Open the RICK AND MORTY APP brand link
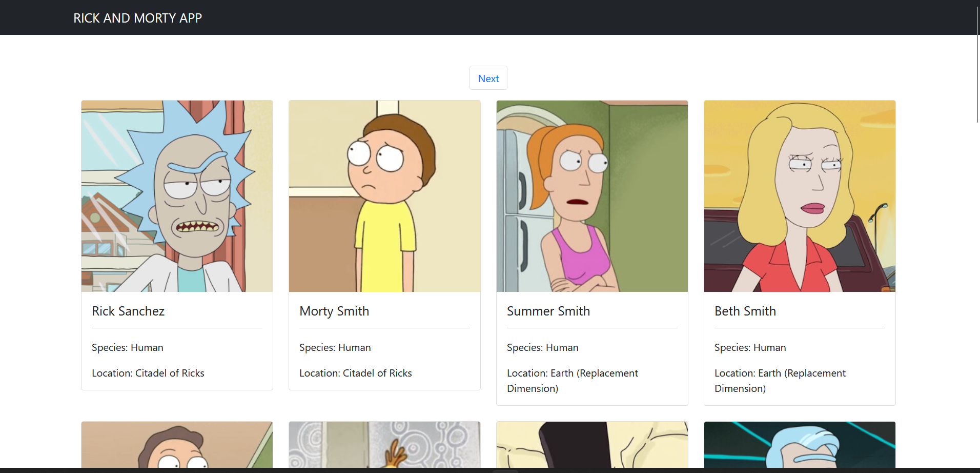Screen dimensions: 980x473 137,18
